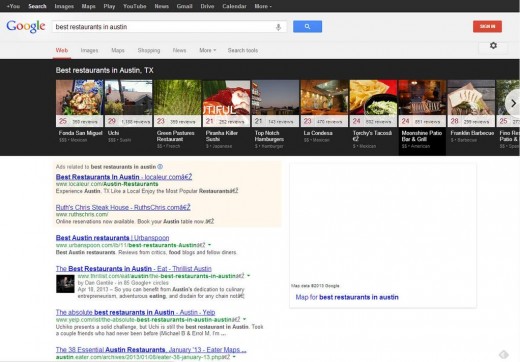Select the Uchi restaurant photo
Image resolution: width=520 pixels, height=362 pixels.
coord(128,97)
